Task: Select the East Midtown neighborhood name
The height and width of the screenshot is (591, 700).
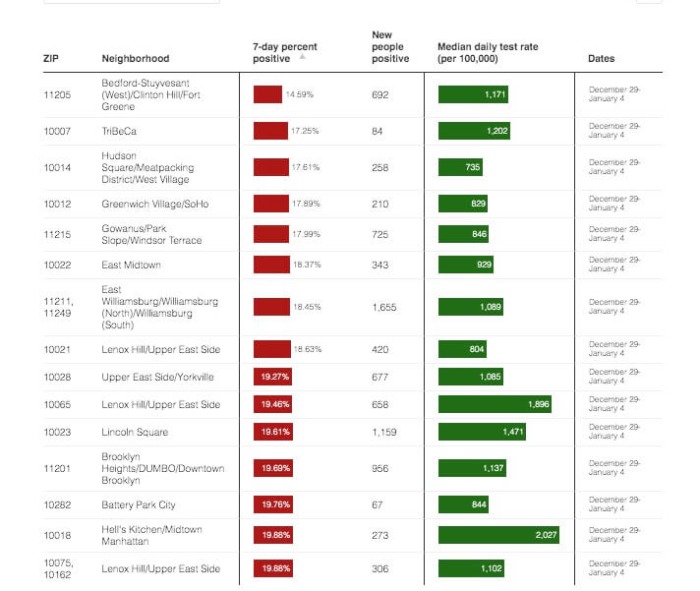Action: [131, 266]
